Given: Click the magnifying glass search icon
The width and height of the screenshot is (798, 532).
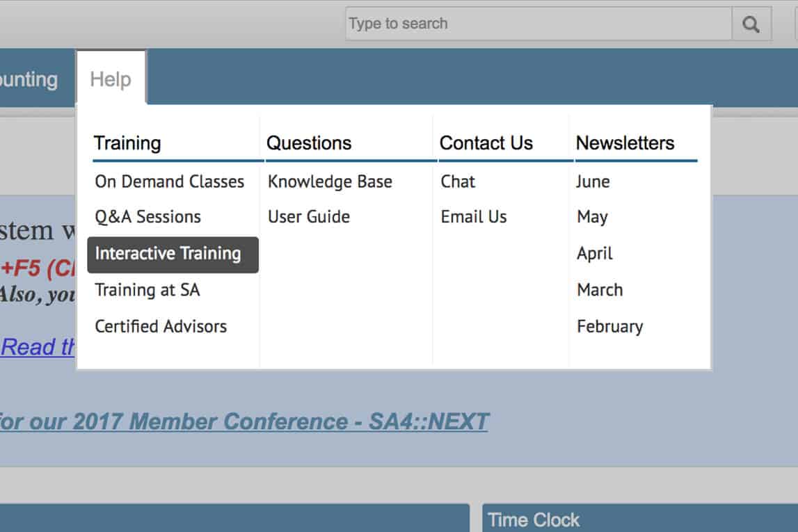Looking at the screenshot, I should 751,24.
